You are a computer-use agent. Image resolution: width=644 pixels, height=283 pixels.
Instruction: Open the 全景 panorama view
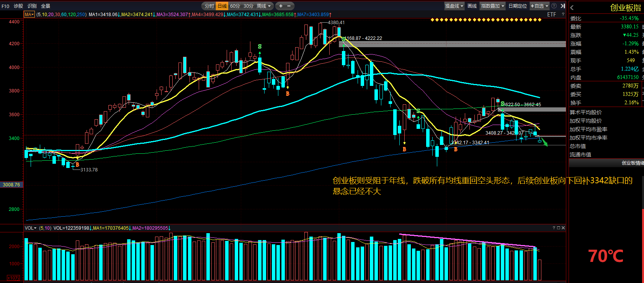pos(46,6)
